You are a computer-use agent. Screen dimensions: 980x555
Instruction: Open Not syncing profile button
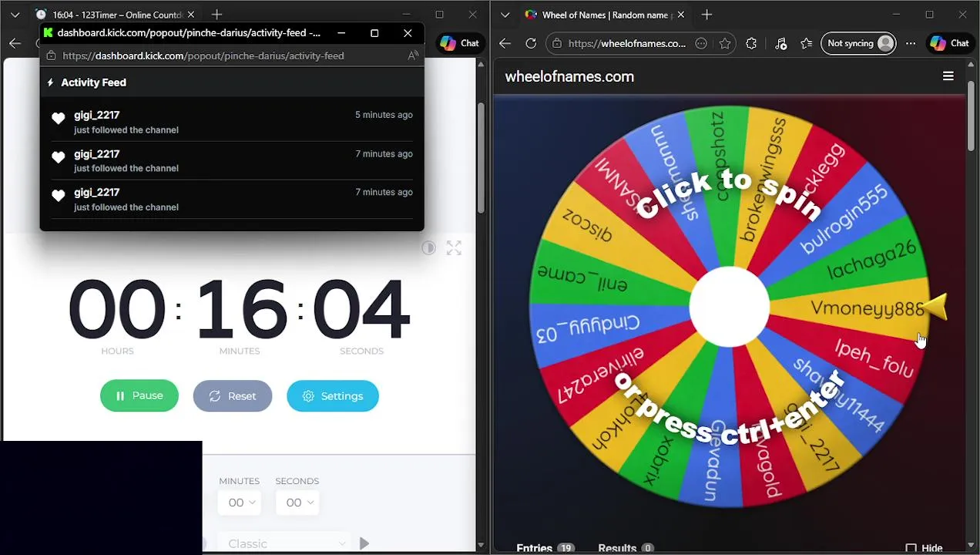click(858, 43)
